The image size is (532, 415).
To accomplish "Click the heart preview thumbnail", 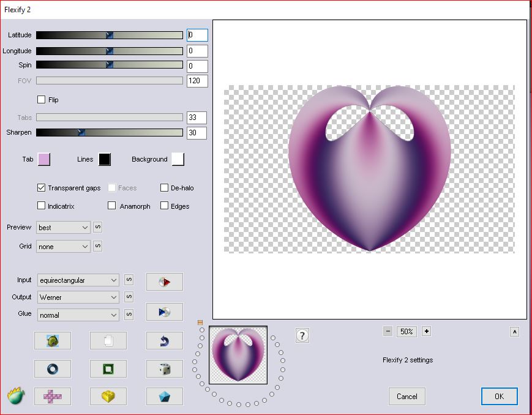I will click(x=238, y=355).
